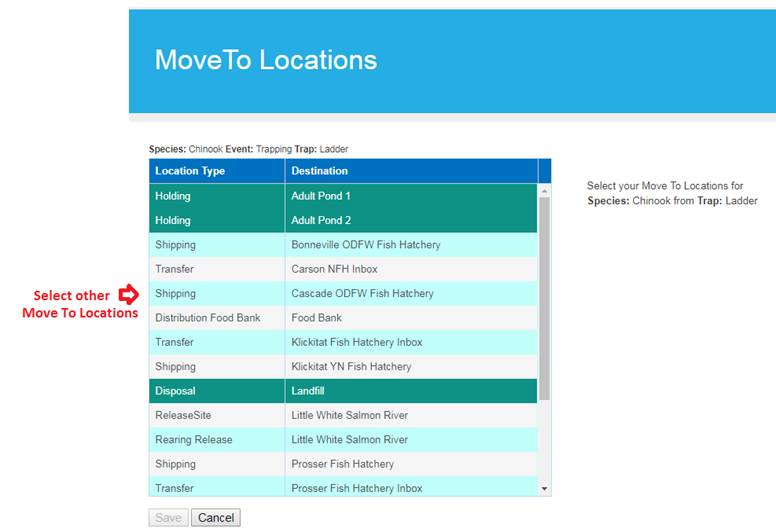
Task: Click the Destination column header
Action: coord(411,171)
